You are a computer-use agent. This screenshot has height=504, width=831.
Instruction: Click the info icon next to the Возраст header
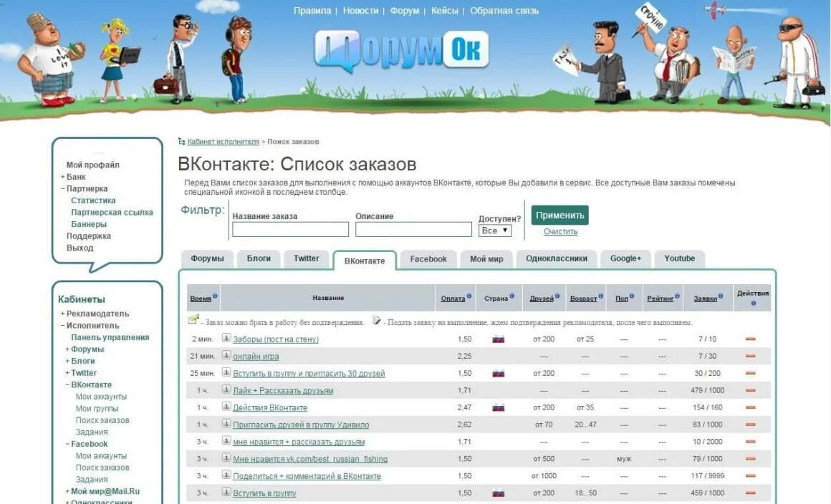point(600,296)
